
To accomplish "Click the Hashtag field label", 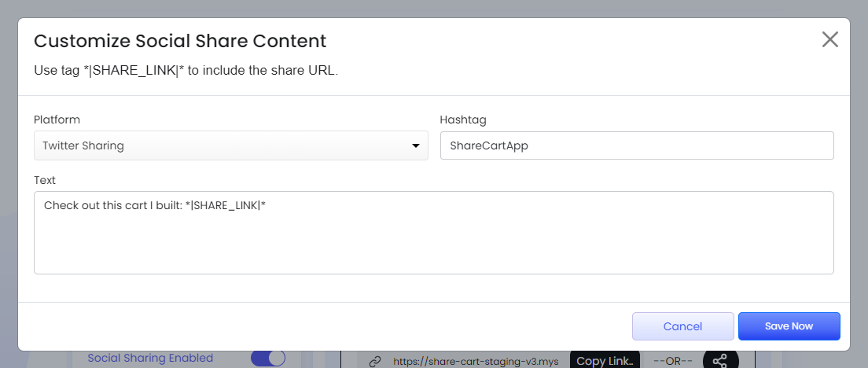I will [x=463, y=120].
